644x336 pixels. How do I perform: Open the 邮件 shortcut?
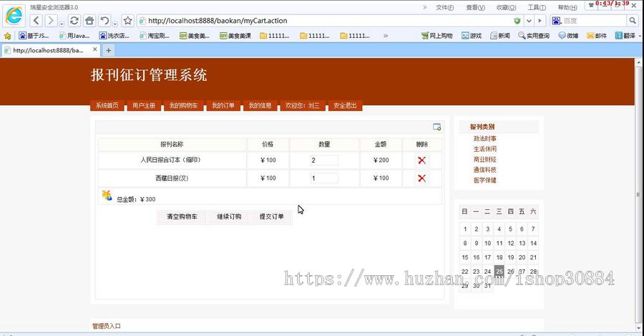pos(597,36)
